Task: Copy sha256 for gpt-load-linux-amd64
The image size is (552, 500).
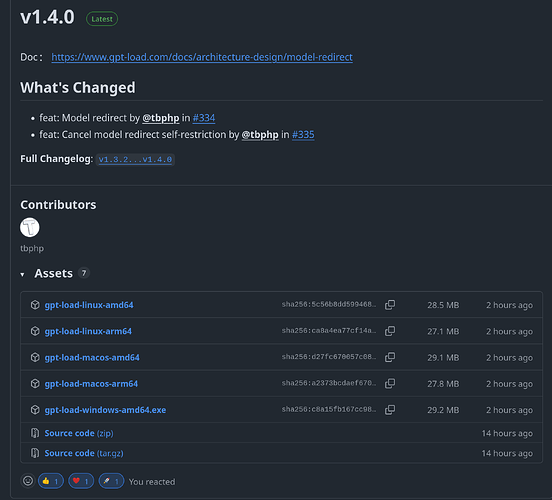Action: [x=390, y=305]
